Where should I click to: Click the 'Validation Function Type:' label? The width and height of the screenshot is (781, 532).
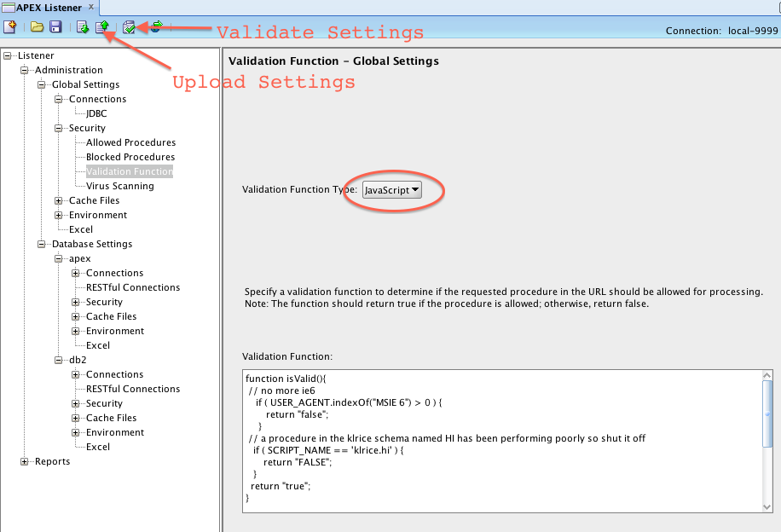(x=299, y=189)
